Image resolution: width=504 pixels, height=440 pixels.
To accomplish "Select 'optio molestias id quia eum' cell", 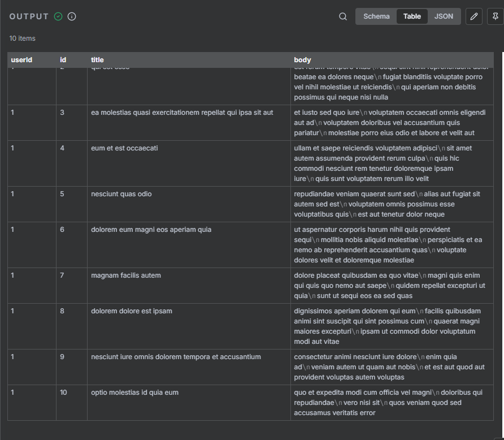I will [x=135, y=392].
